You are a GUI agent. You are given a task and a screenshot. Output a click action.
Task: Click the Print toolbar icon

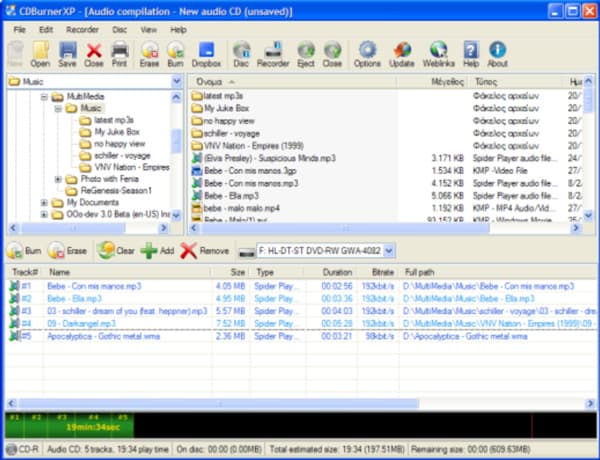pyautogui.click(x=119, y=54)
